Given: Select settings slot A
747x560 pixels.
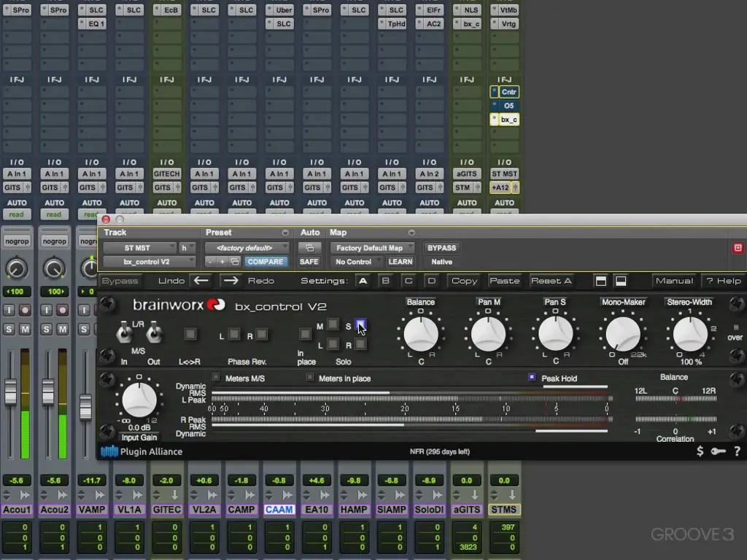Looking at the screenshot, I should (x=363, y=281).
